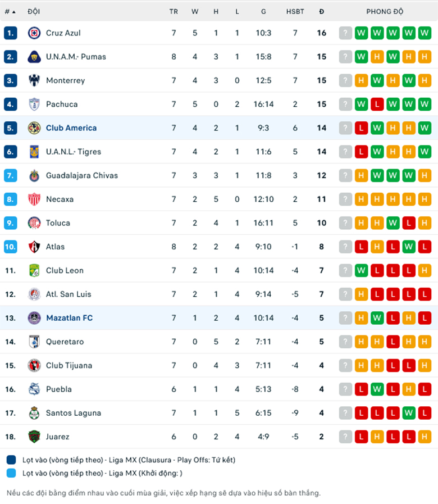The width and height of the screenshot is (438, 504).
Task: Open the Pachuca team crest
Action: pos(34,104)
